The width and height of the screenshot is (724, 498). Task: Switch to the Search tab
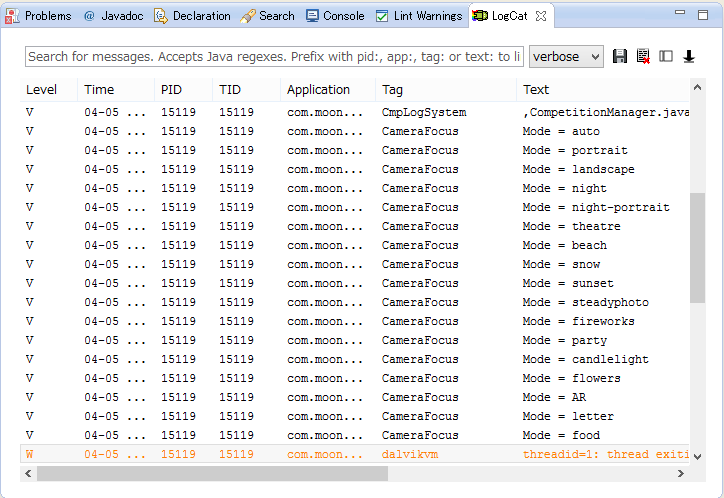pos(267,16)
